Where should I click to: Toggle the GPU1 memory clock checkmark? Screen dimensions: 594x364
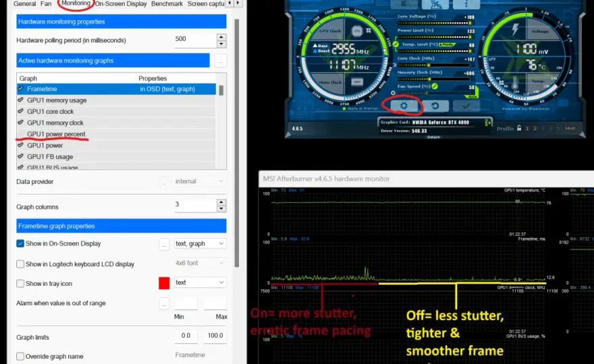(20, 123)
